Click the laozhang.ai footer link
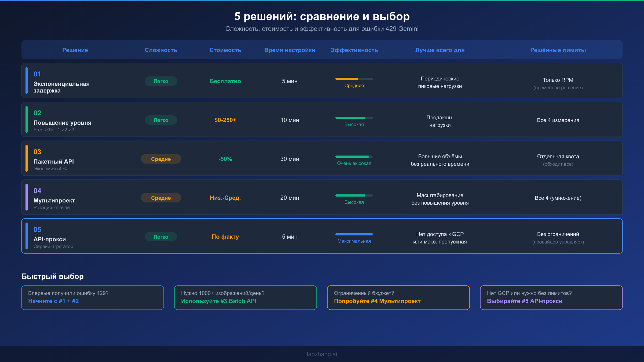The width and height of the screenshot is (644, 362). tap(322, 354)
